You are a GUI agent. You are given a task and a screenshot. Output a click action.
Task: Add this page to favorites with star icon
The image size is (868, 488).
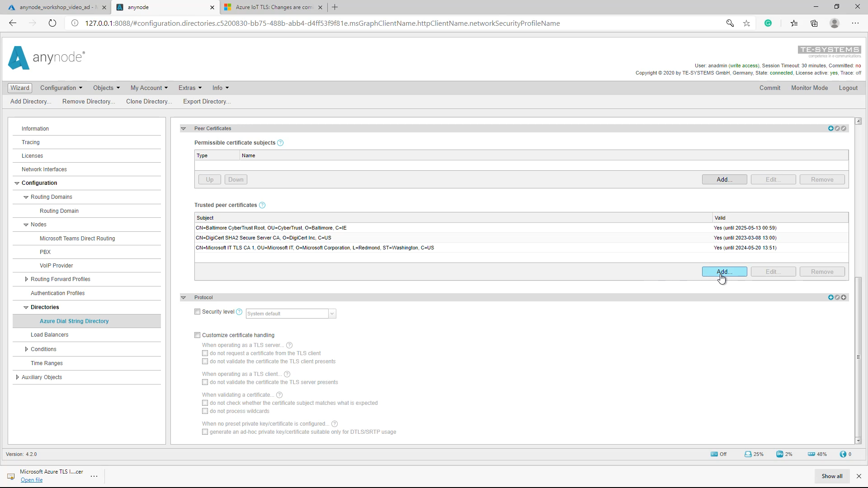tap(746, 23)
